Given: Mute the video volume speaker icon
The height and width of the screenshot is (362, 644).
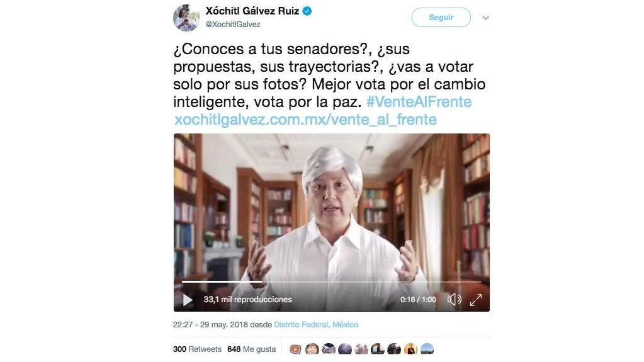Looking at the screenshot, I should click(x=454, y=300).
